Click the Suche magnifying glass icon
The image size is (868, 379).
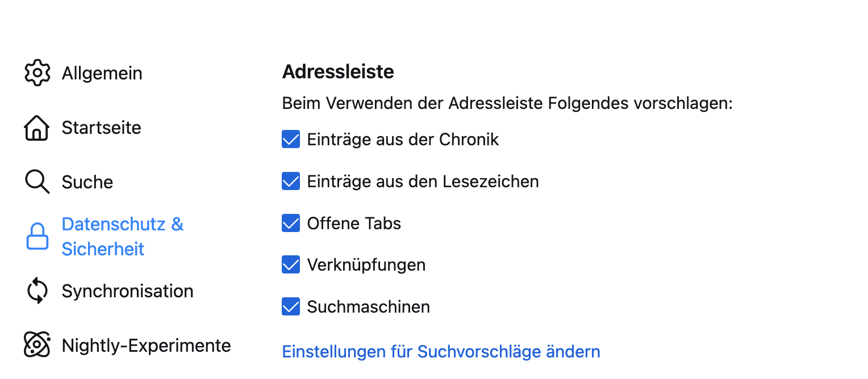37,182
